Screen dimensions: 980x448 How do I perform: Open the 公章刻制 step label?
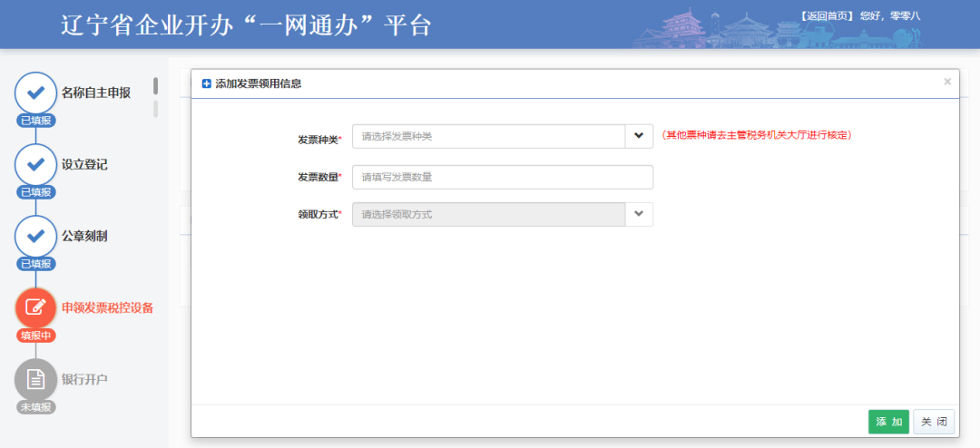pyautogui.click(x=84, y=236)
